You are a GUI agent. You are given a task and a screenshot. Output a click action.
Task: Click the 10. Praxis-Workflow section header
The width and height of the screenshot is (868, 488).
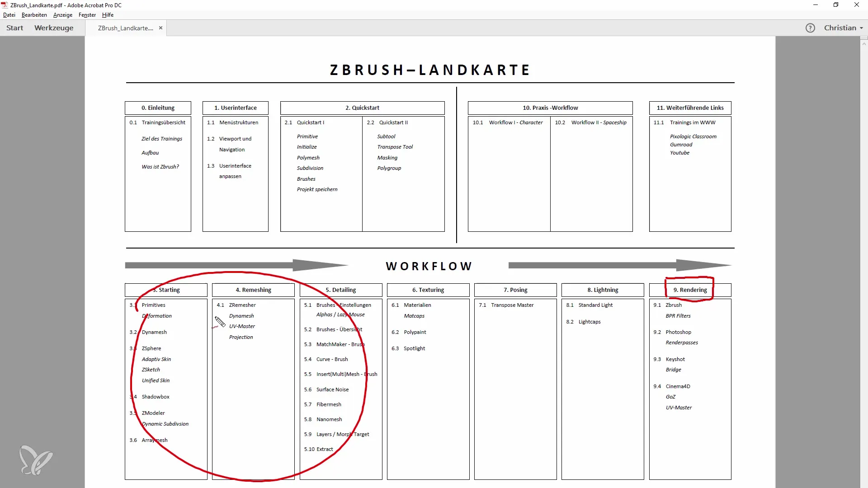[550, 107]
